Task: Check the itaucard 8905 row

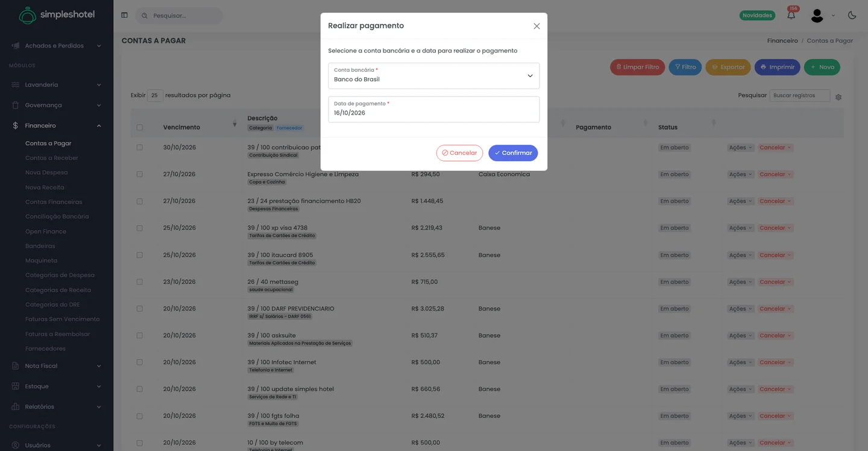Action: [x=140, y=255]
